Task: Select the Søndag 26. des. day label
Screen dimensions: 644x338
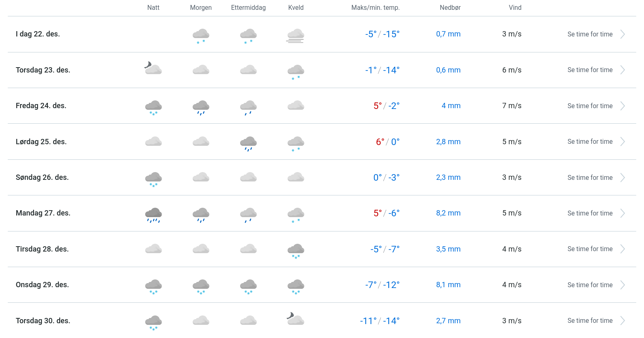Action: 42,177
